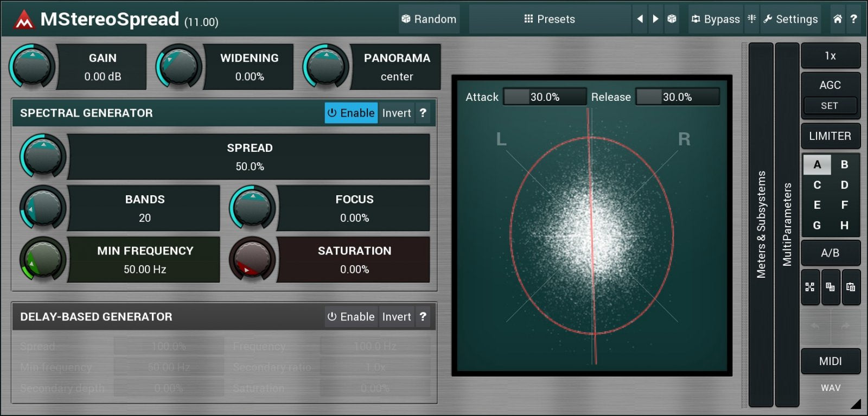Screen dimensions: 868x416
Task: Load the next preset with right arrow
Action: point(655,19)
